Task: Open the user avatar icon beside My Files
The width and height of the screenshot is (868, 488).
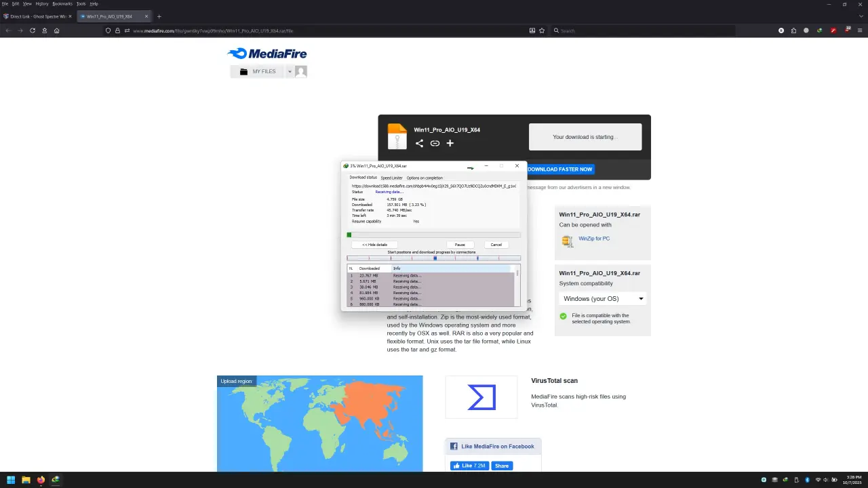Action: click(301, 71)
